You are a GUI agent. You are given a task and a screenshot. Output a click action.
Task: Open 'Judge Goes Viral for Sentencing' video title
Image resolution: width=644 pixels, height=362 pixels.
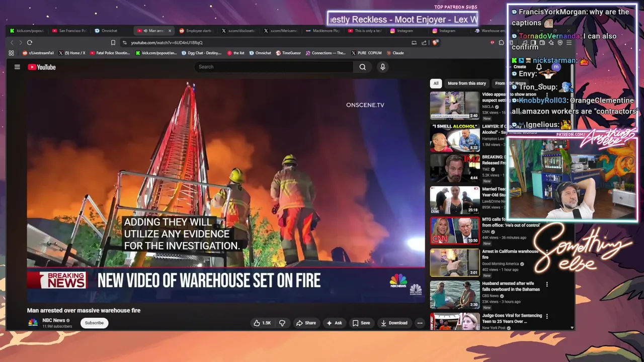coord(512,318)
